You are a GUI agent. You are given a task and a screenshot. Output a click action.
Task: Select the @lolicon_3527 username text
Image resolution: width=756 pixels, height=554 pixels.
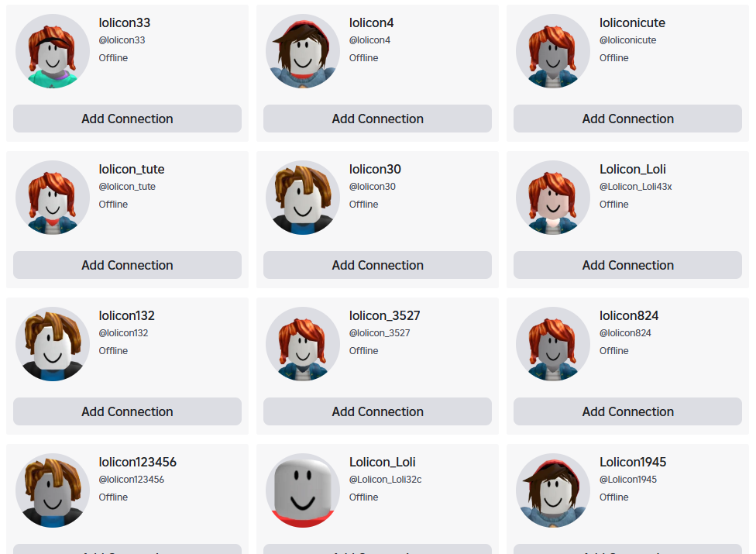[x=380, y=333]
